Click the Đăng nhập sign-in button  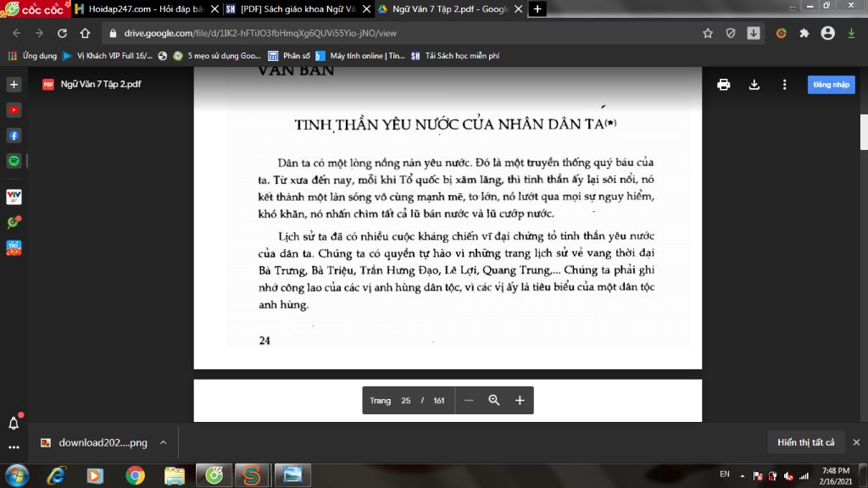(831, 85)
